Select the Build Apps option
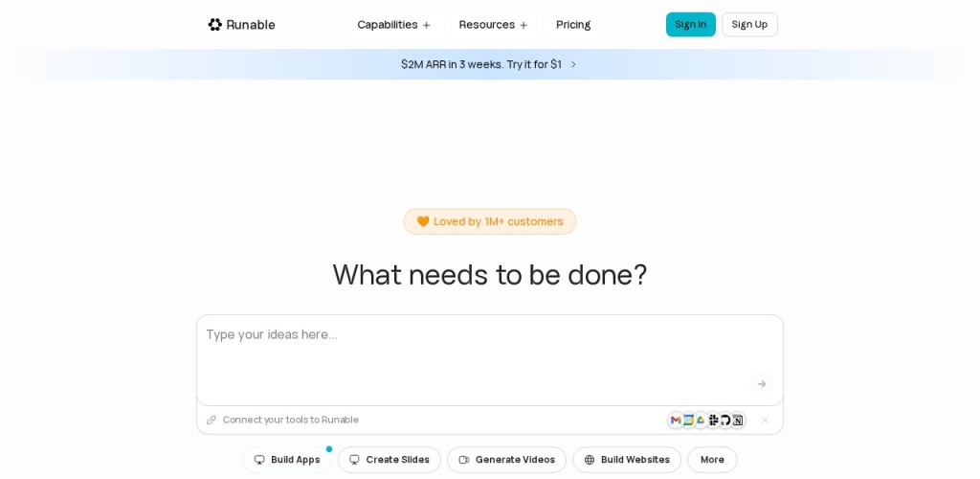Screen dimensions: 980x479 click(287, 460)
